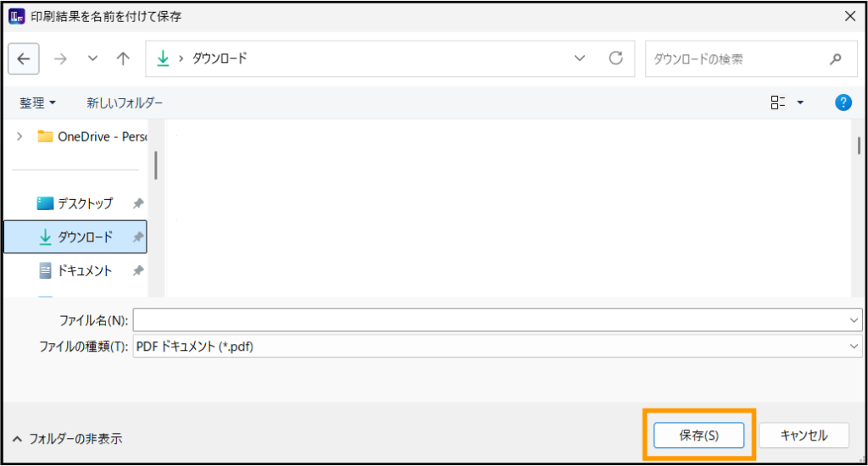Click the Up one level arrow

(x=123, y=58)
